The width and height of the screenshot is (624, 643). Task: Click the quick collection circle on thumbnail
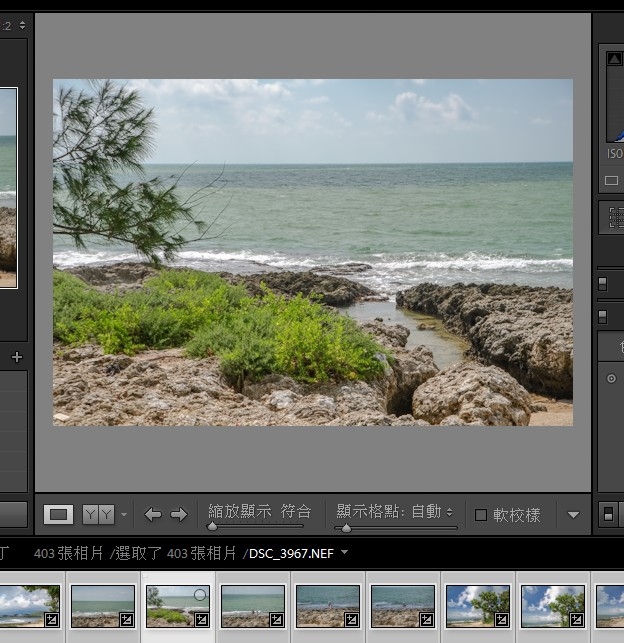coord(200,595)
